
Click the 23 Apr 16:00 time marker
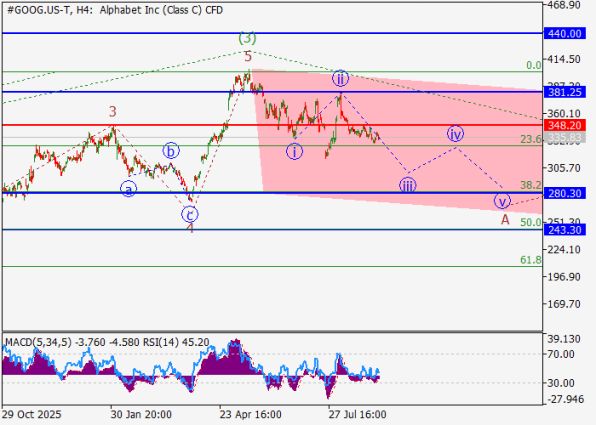[x=250, y=414]
